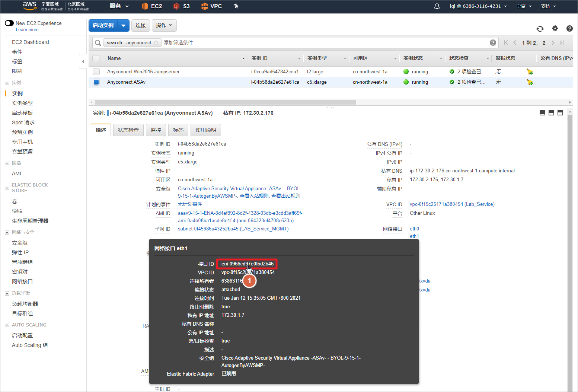The width and height of the screenshot is (578, 392).
Task: Remove the anyconnect search filter
Action: [156, 43]
